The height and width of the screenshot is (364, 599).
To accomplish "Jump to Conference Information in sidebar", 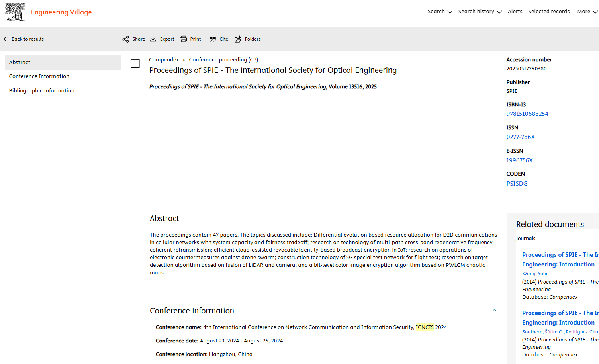I will (x=39, y=76).
